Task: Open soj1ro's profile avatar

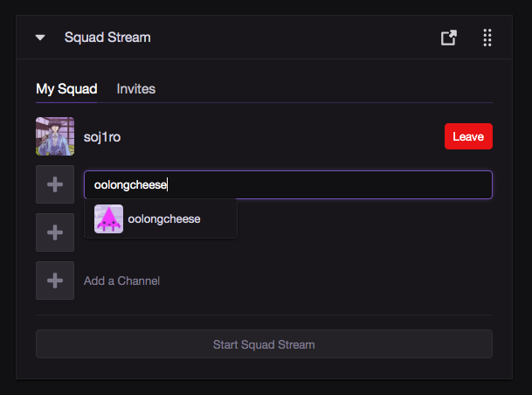Action: (55, 136)
